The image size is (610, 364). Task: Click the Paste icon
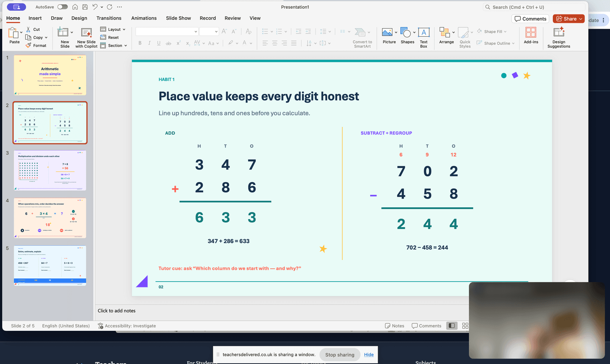[14, 34]
